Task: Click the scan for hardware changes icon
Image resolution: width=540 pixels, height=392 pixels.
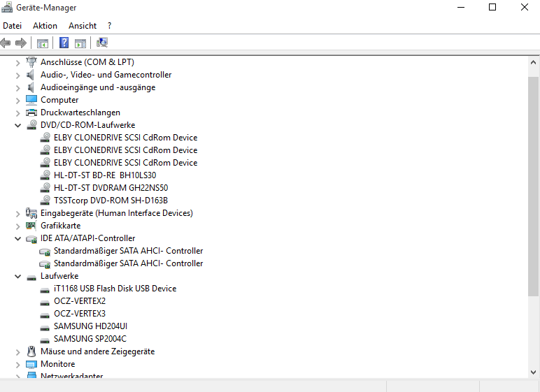Action: coord(102,43)
